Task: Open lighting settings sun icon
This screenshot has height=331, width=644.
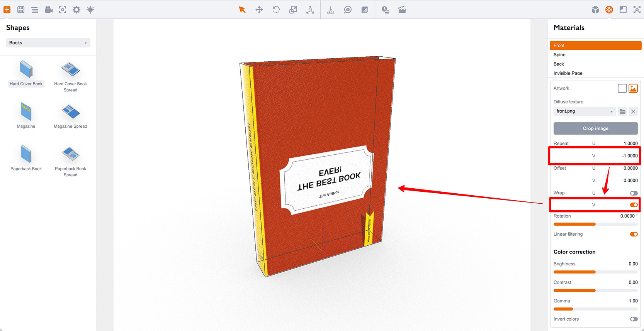Action: point(90,10)
